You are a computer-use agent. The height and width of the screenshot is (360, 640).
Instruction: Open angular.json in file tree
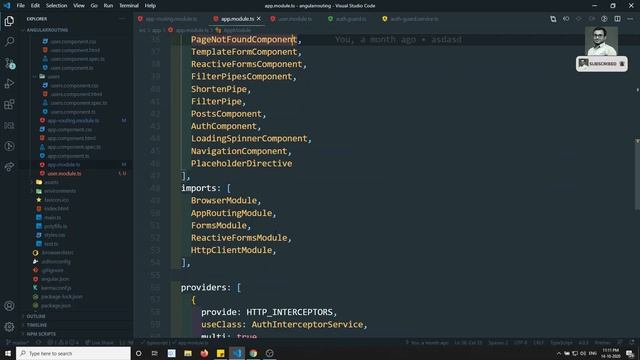click(55, 279)
